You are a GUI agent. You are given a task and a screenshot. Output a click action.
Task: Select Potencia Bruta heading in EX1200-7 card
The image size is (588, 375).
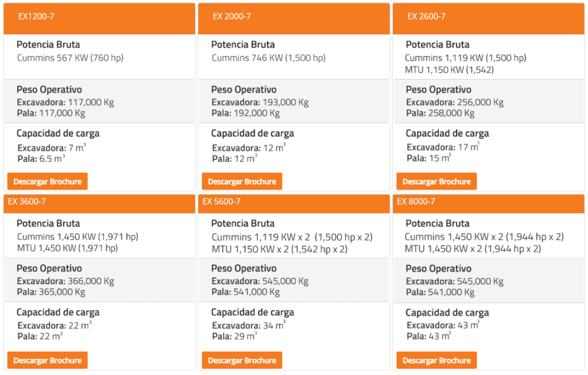click(48, 45)
